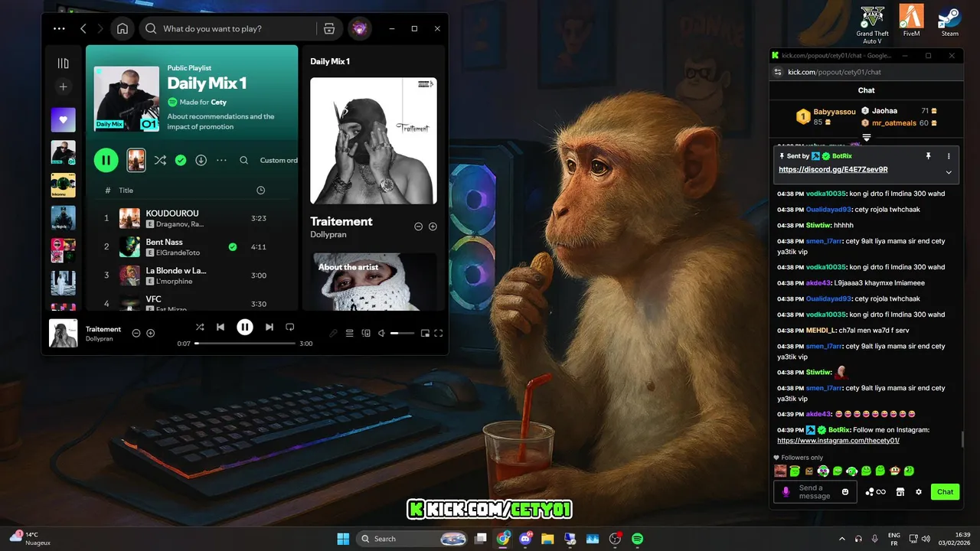Viewport: 980px width, 551px height.
Task: Pause playback in bottom player
Action: coord(245,327)
